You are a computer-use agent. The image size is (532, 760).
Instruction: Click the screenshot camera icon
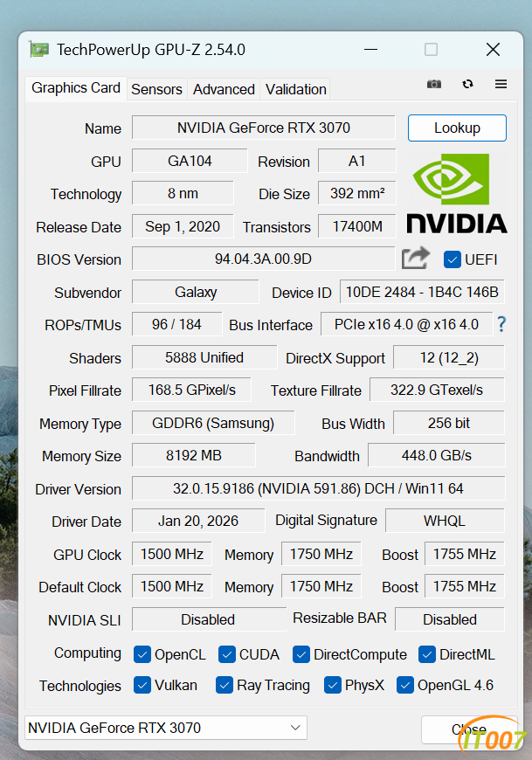(x=433, y=84)
